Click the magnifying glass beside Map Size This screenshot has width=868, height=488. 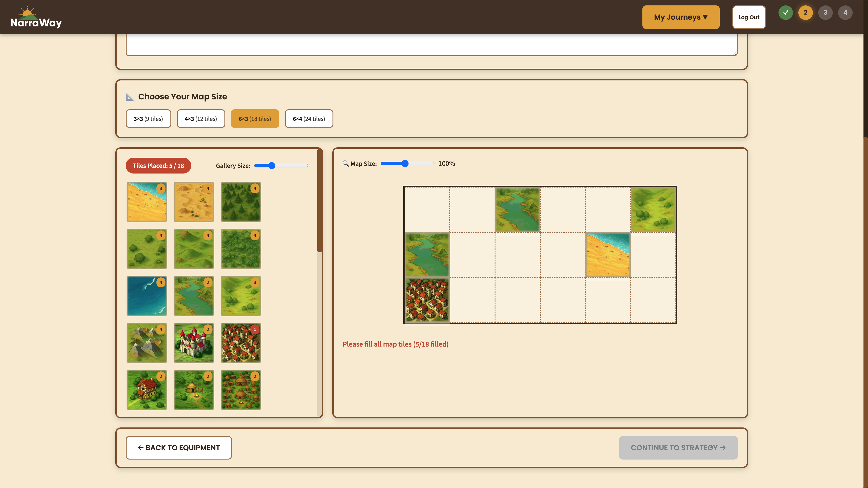(x=346, y=164)
